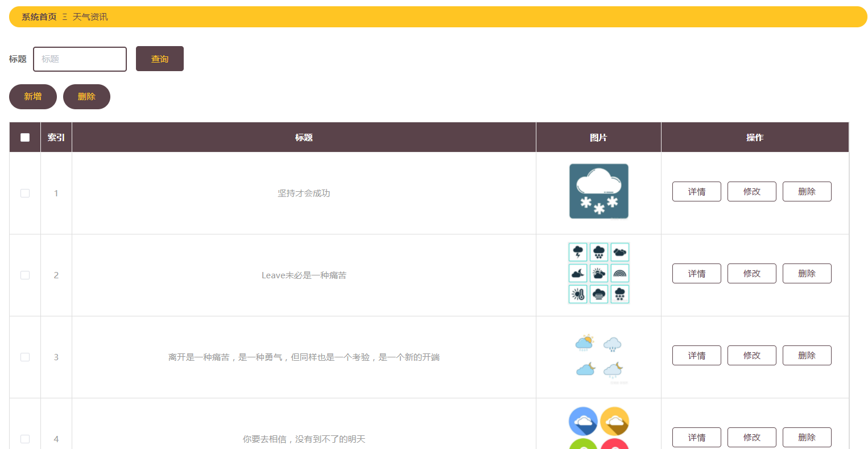This screenshot has height=449, width=868.
Task: Select the title text Leave未必是一种痛苦
Action: pyautogui.click(x=304, y=275)
